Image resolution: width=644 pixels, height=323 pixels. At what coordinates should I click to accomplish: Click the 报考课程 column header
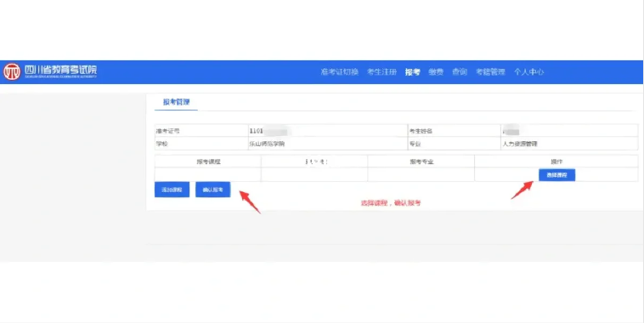(x=208, y=161)
